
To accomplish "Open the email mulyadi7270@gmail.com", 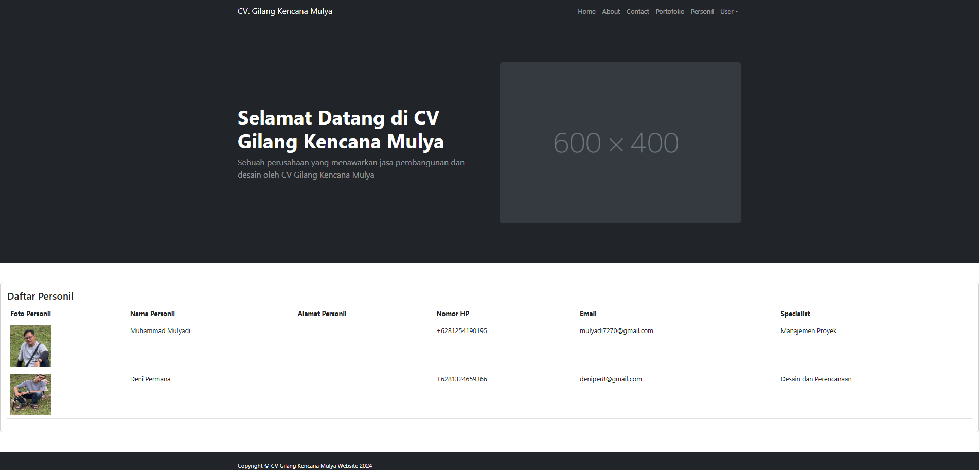I will pyautogui.click(x=616, y=330).
